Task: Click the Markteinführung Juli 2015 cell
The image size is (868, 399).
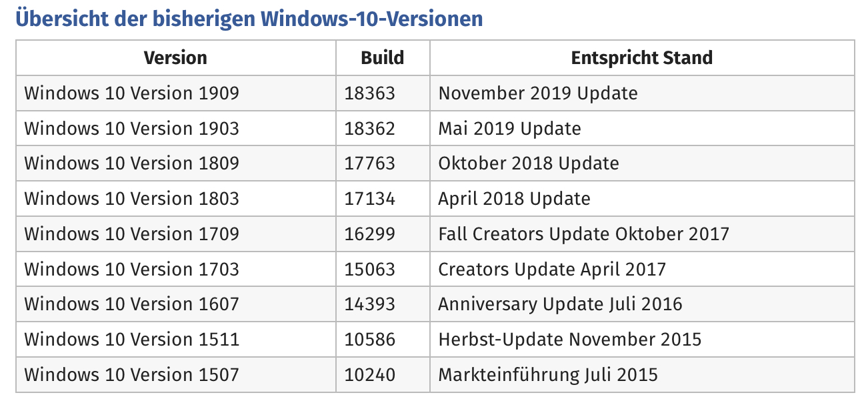Action: click(x=642, y=375)
